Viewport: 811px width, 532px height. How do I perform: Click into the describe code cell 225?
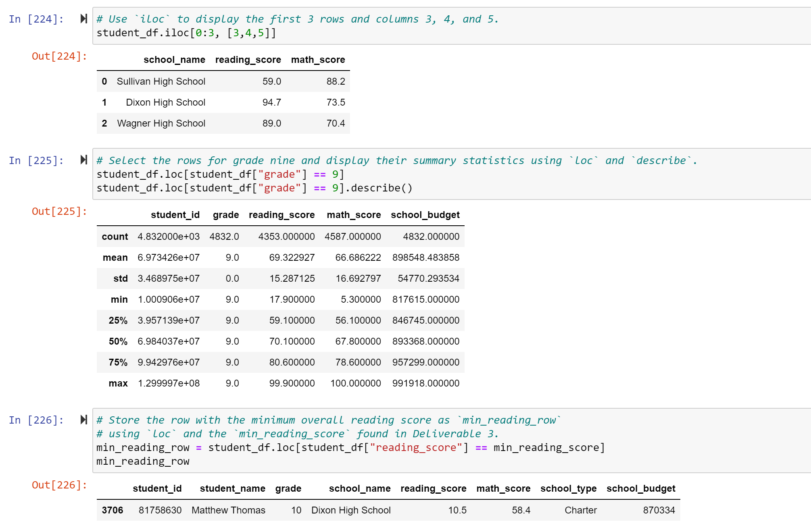(x=452, y=174)
